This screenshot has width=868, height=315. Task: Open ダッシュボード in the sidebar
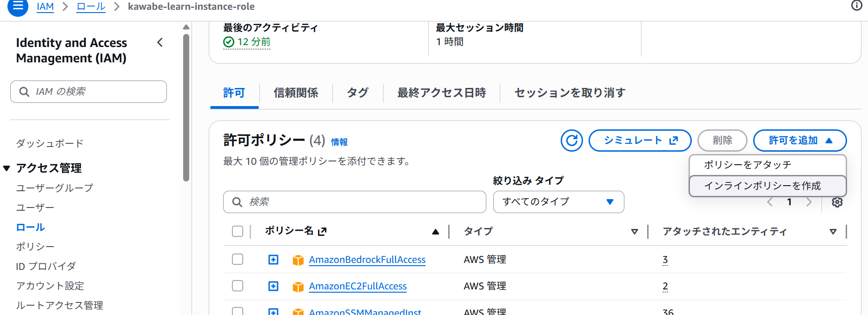50,143
